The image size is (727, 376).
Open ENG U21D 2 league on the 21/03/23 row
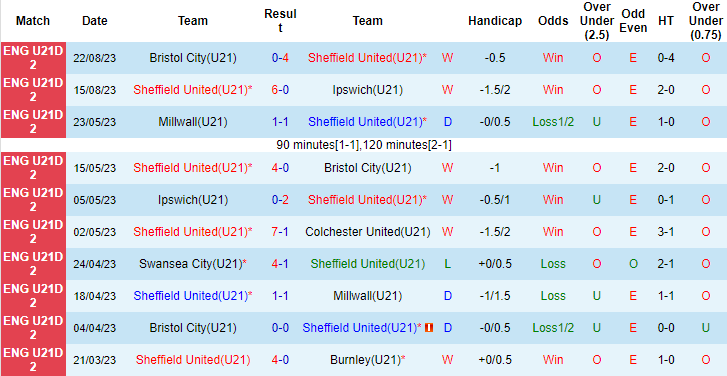pos(33,360)
